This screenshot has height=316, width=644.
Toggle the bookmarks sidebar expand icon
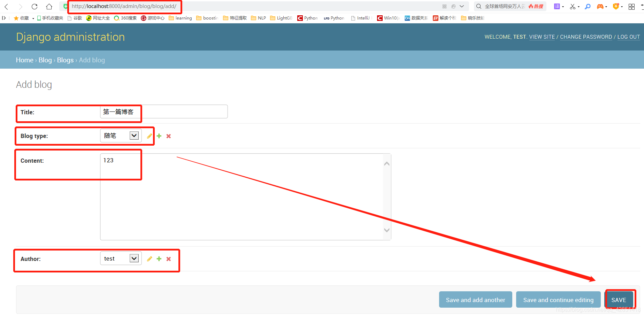click(4, 18)
